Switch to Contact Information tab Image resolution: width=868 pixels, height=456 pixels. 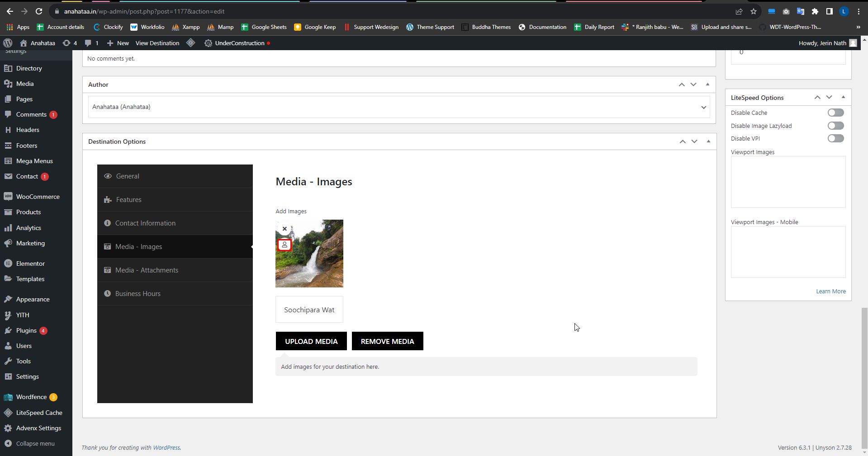pyautogui.click(x=175, y=223)
